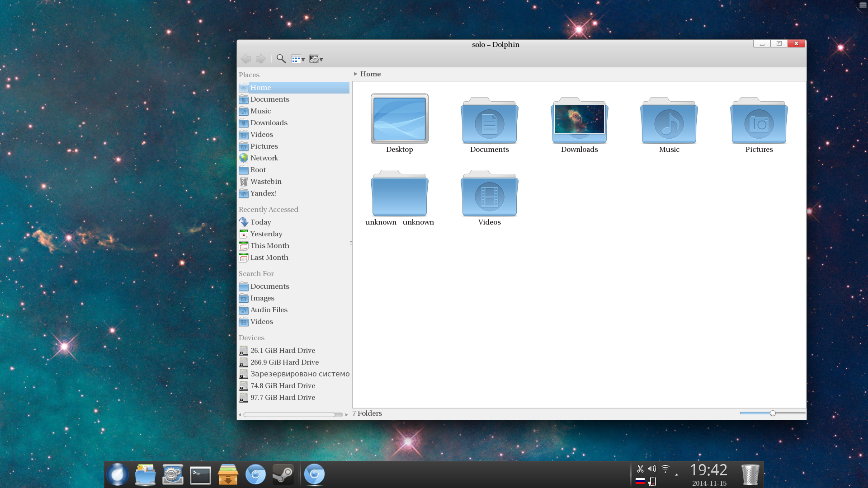Select the Desktop folder icon
Viewport: 868px width, 488px height.
[x=399, y=122]
